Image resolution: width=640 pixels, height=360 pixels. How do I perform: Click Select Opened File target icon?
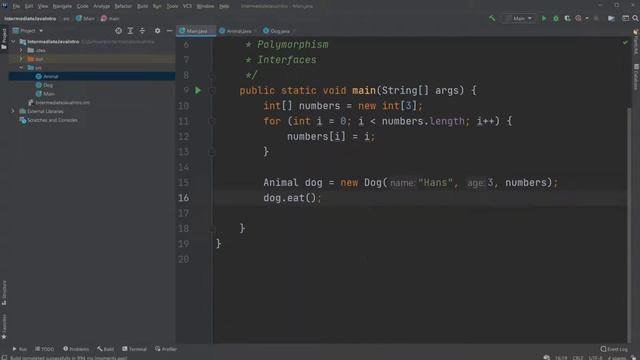click(x=118, y=31)
